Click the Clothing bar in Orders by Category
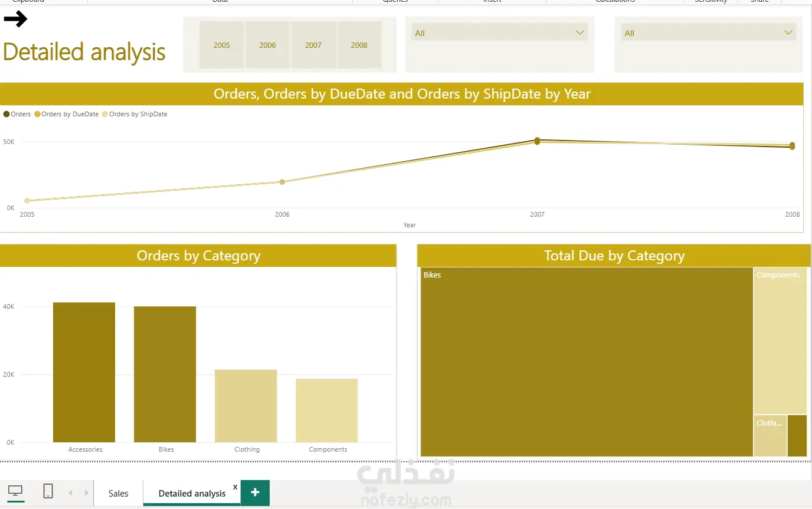The height and width of the screenshot is (509, 812). point(245,406)
